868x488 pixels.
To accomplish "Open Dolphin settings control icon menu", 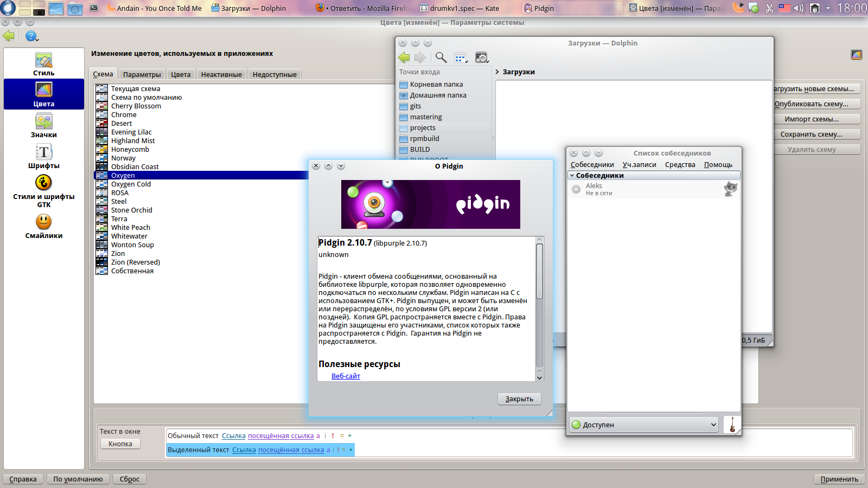I will coord(482,57).
